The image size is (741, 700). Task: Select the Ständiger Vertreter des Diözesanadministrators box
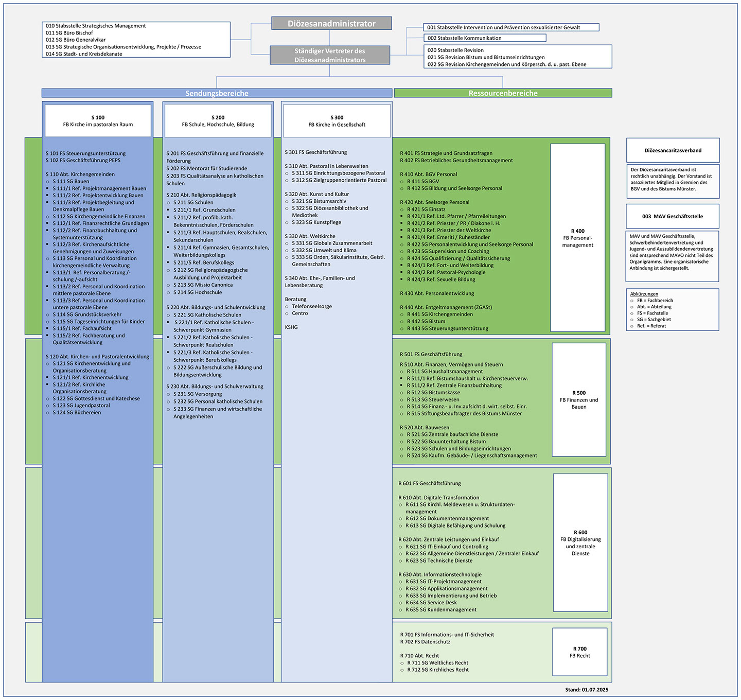(330, 56)
